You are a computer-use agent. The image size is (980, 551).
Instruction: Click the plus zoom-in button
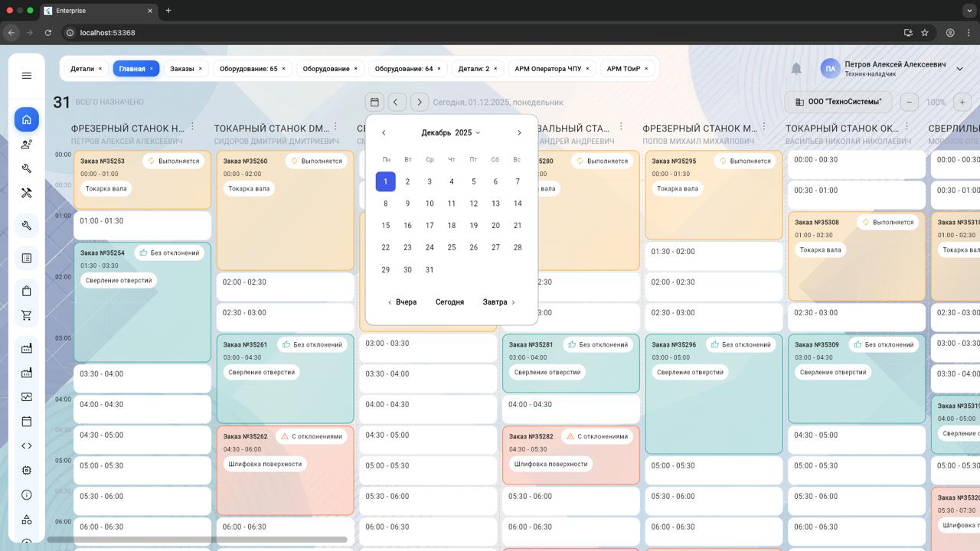(x=962, y=102)
